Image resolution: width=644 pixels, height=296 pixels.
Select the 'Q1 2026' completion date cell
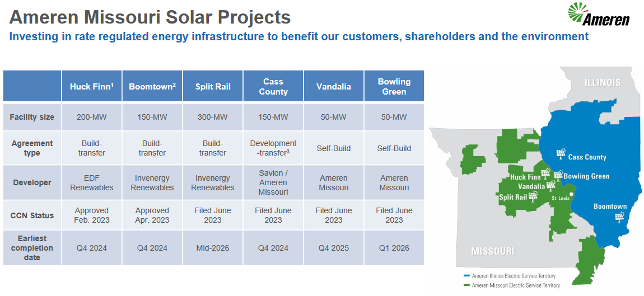(394, 248)
